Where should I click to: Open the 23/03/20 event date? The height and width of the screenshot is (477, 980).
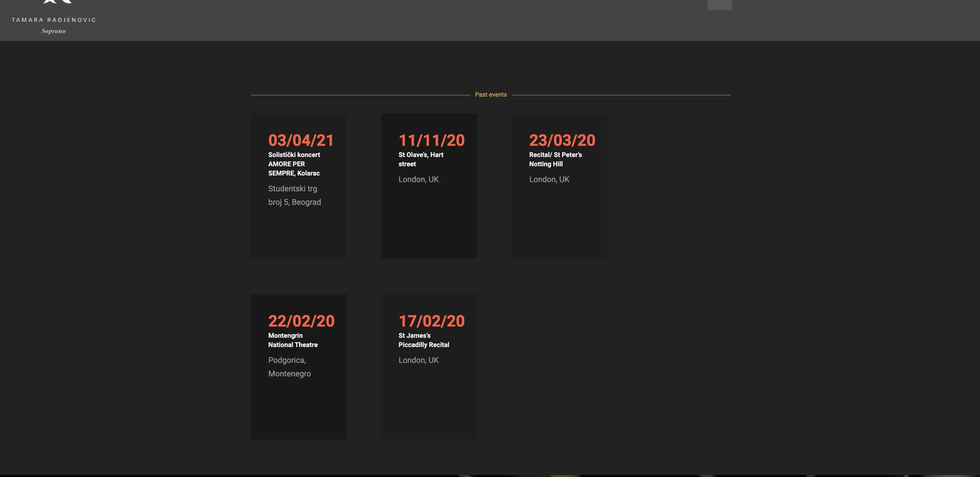point(562,140)
